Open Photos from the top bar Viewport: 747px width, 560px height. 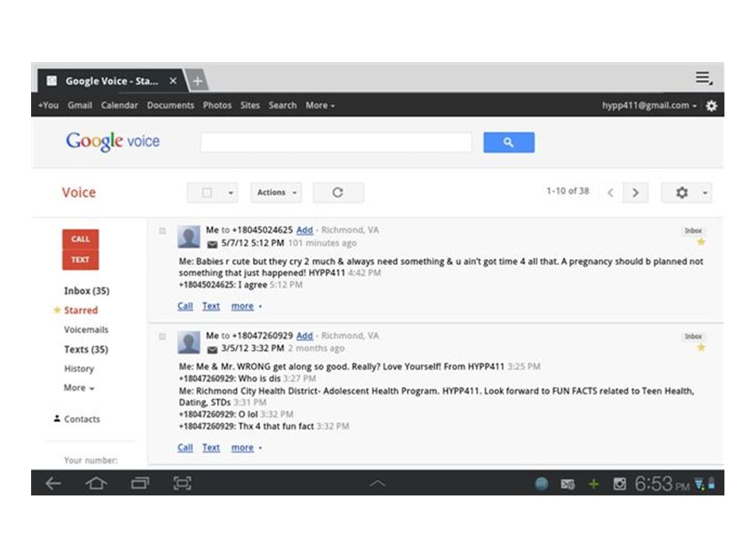tap(217, 105)
